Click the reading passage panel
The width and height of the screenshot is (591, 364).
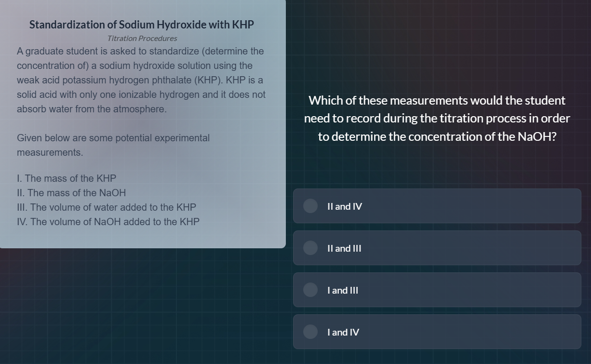pyautogui.click(x=143, y=125)
